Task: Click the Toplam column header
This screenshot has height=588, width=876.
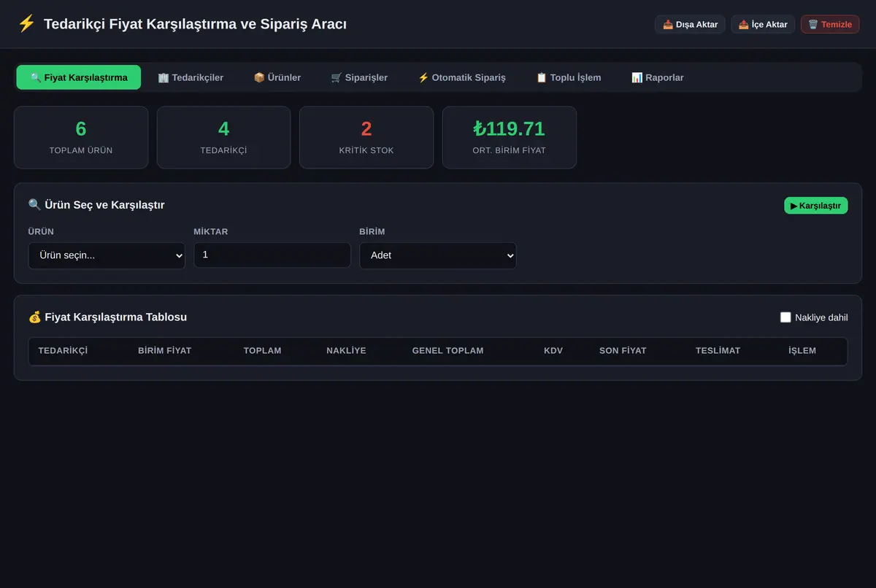Action: pos(262,351)
